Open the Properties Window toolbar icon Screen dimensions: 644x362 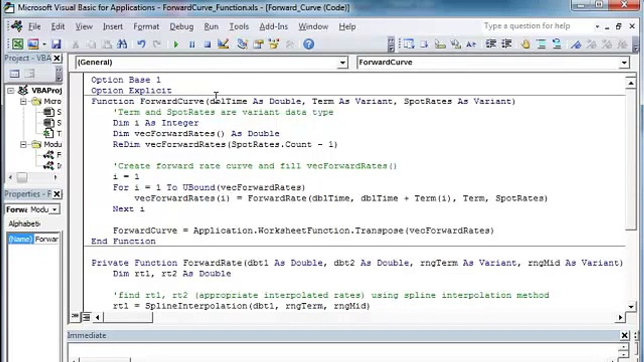(259, 44)
